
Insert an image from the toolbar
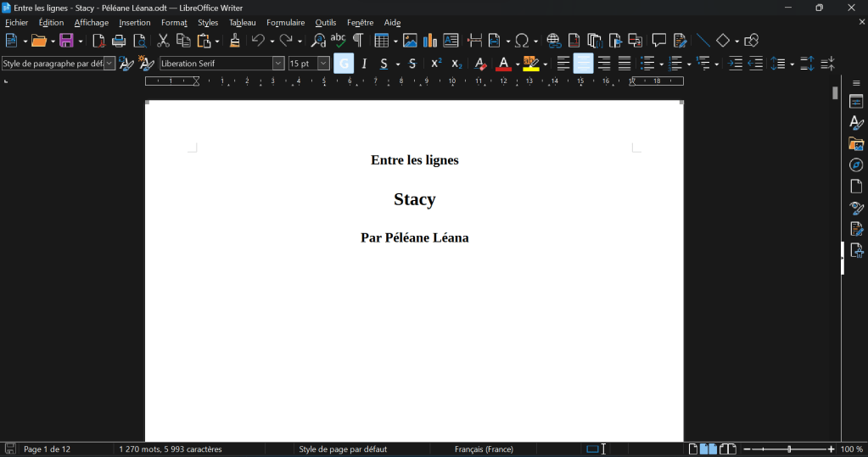coord(410,41)
